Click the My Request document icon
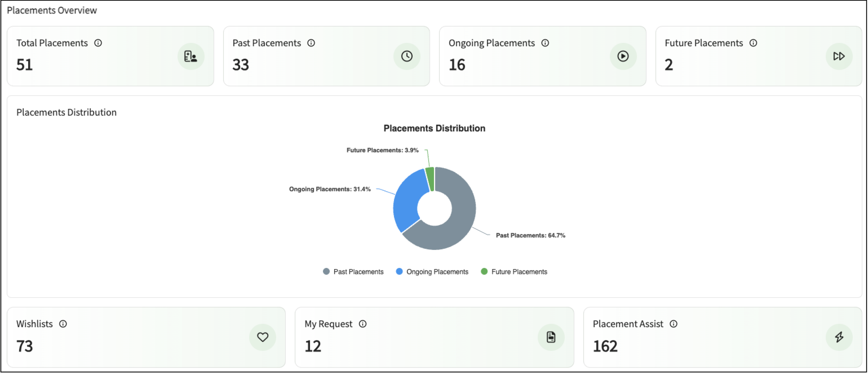This screenshot has width=868, height=374. [551, 337]
